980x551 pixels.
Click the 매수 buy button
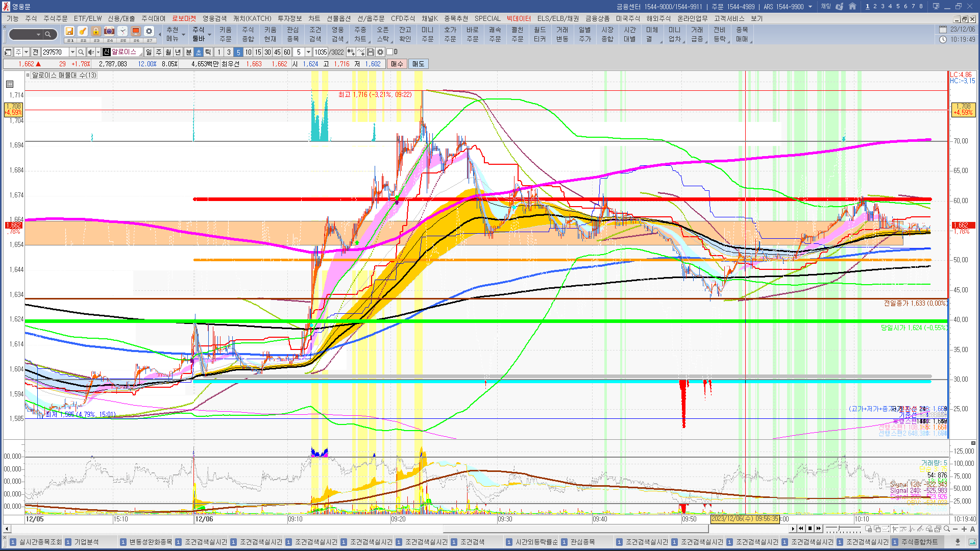397,64
